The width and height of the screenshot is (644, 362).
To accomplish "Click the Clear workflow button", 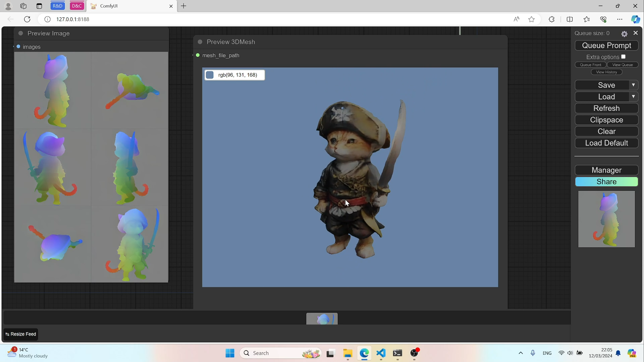I will tap(606, 131).
